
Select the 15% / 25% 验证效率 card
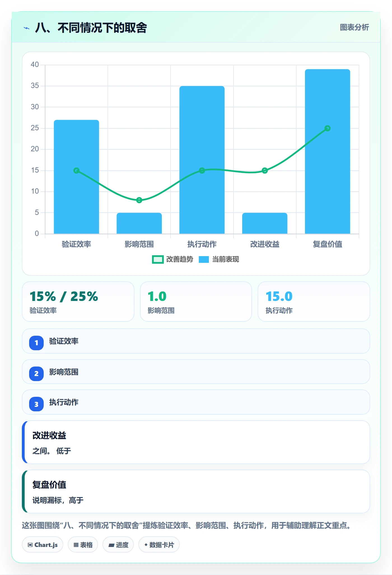click(x=78, y=302)
